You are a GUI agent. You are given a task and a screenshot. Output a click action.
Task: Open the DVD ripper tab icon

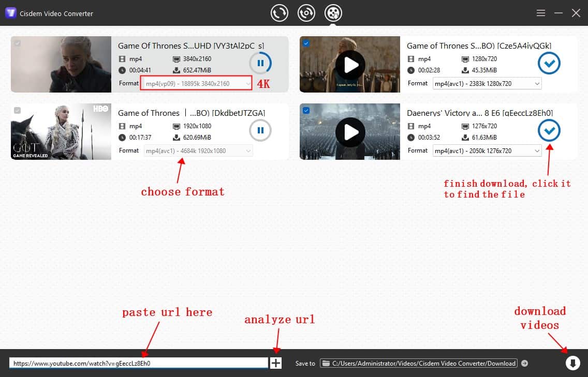click(x=306, y=13)
